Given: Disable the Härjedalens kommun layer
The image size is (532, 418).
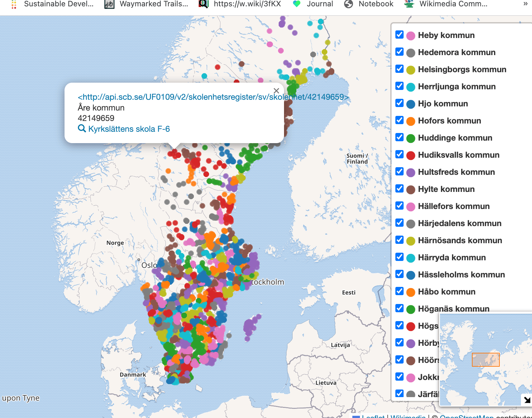Looking at the screenshot, I should pos(399,223).
